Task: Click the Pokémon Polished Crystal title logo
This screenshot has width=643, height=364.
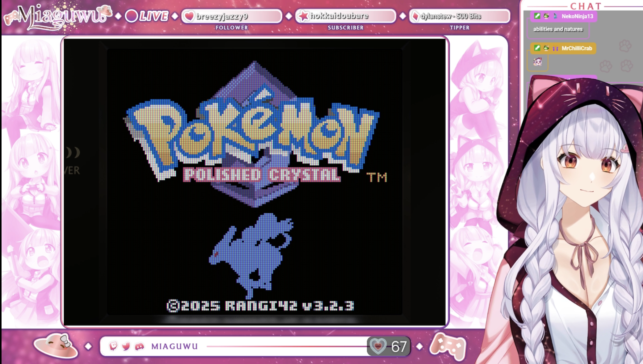Action: [253, 136]
